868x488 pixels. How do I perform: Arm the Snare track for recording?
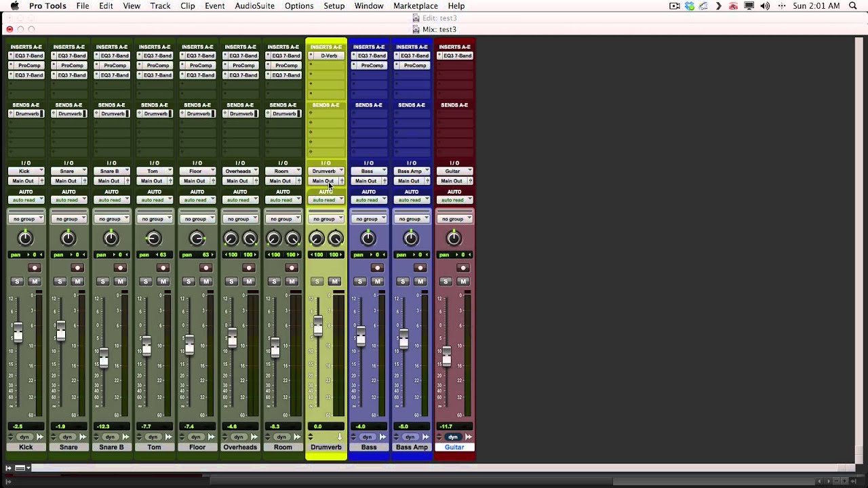(x=77, y=268)
